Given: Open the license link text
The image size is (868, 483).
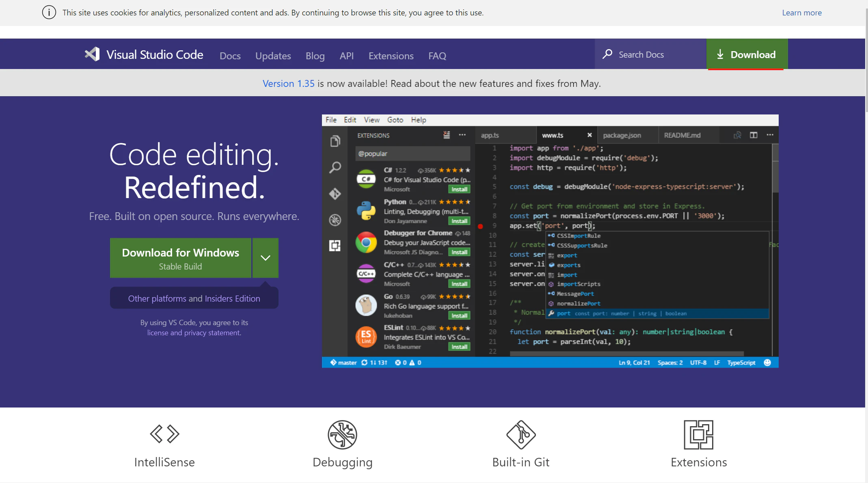Looking at the screenshot, I should pos(158,333).
